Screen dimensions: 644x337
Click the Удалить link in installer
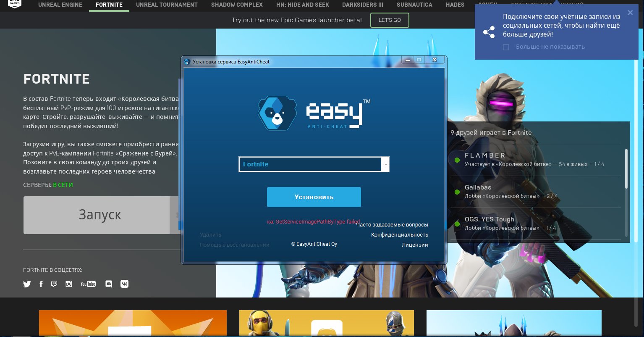[x=210, y=235]
